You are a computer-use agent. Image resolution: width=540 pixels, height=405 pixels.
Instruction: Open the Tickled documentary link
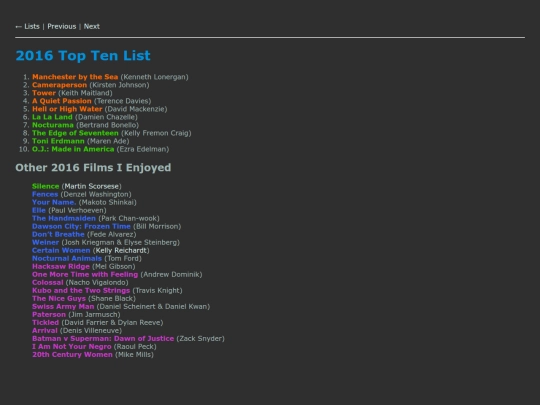45,323
